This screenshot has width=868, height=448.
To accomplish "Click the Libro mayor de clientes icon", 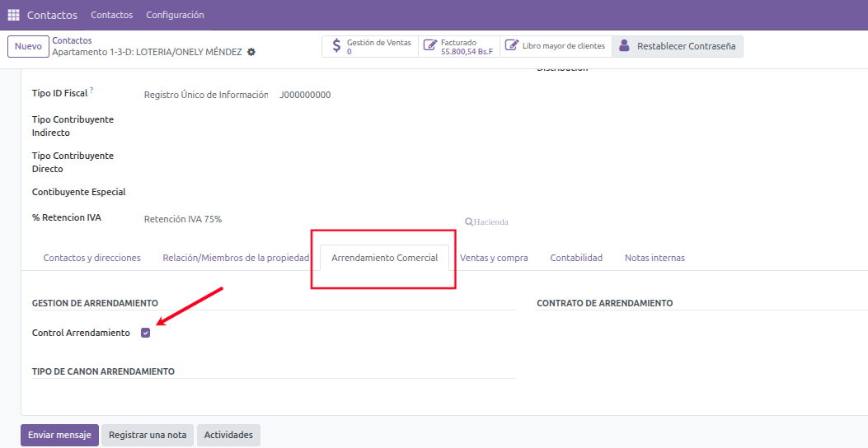I will 511,46.
